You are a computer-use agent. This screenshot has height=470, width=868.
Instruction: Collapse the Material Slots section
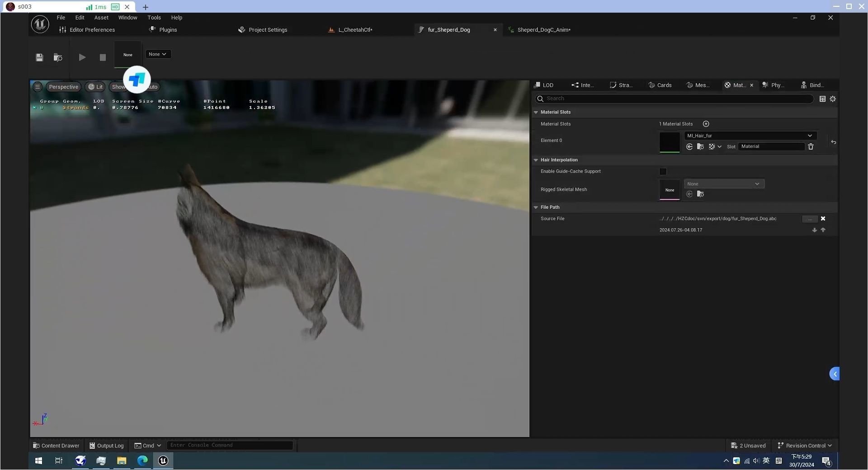point(536,112)
